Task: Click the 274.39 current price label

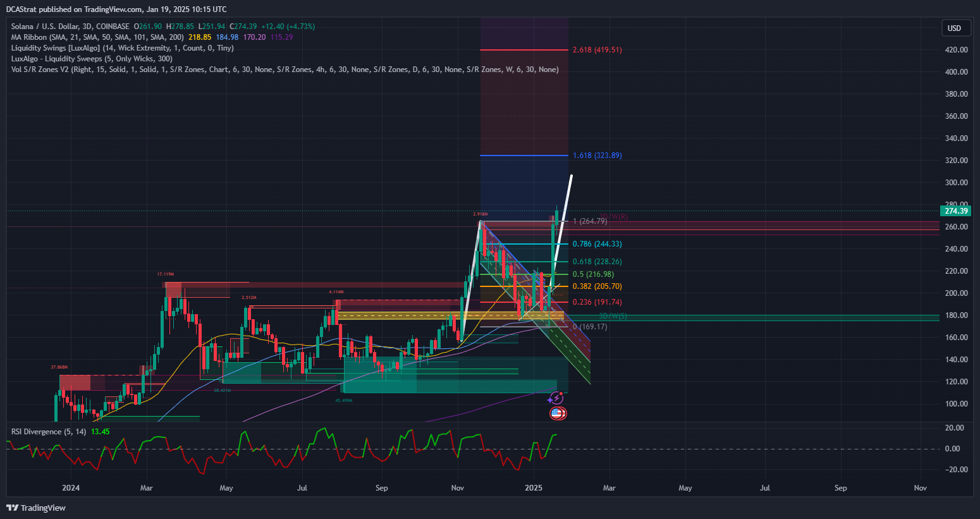Action: (955, 211)
